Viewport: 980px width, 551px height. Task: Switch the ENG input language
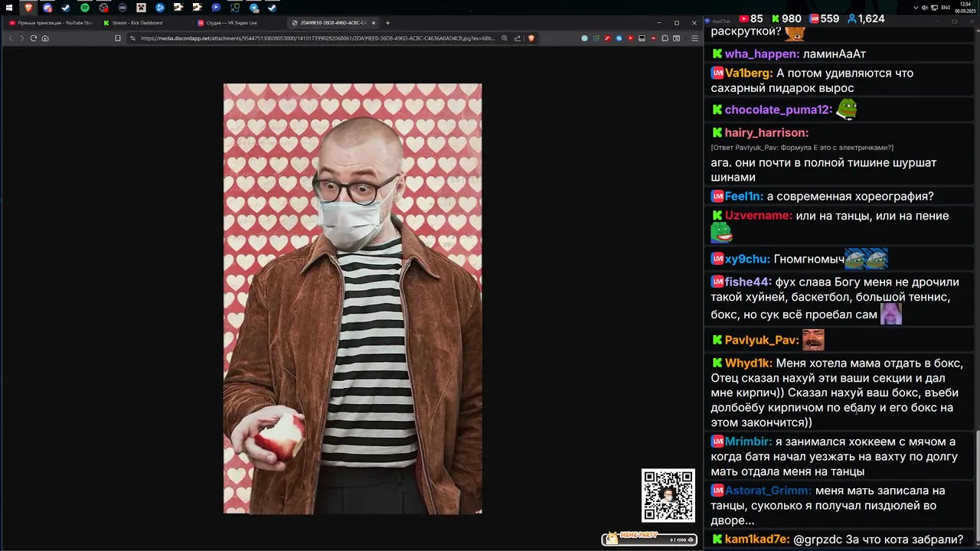946,8
